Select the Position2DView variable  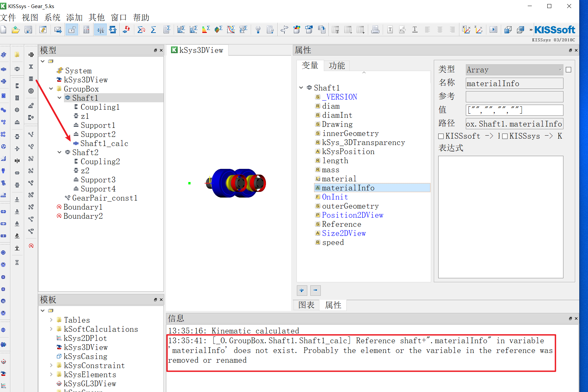click(353, 215)
